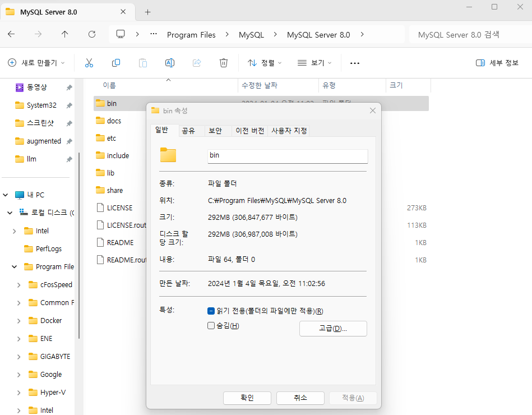Expand the Hyper-V tree folder

[18, 393]
